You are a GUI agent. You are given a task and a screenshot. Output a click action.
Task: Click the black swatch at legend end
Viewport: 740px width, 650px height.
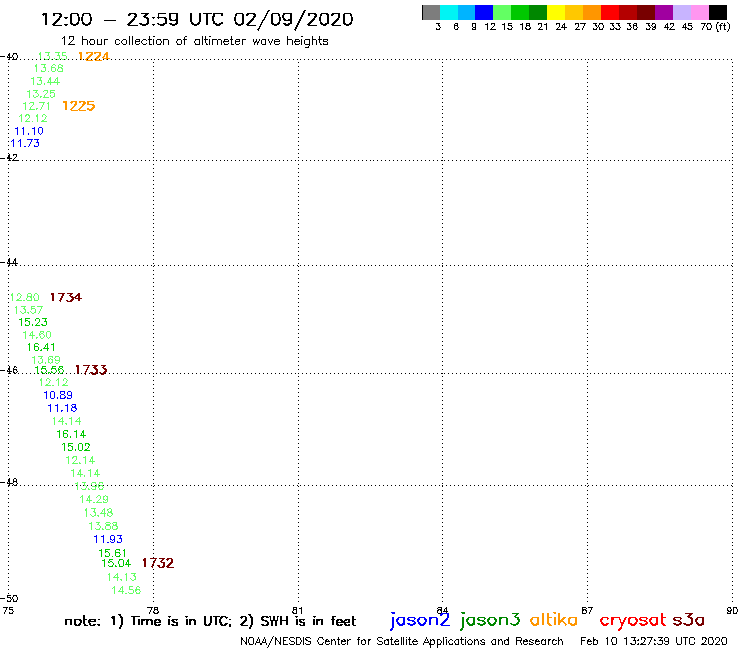click(x=717, y=13)
